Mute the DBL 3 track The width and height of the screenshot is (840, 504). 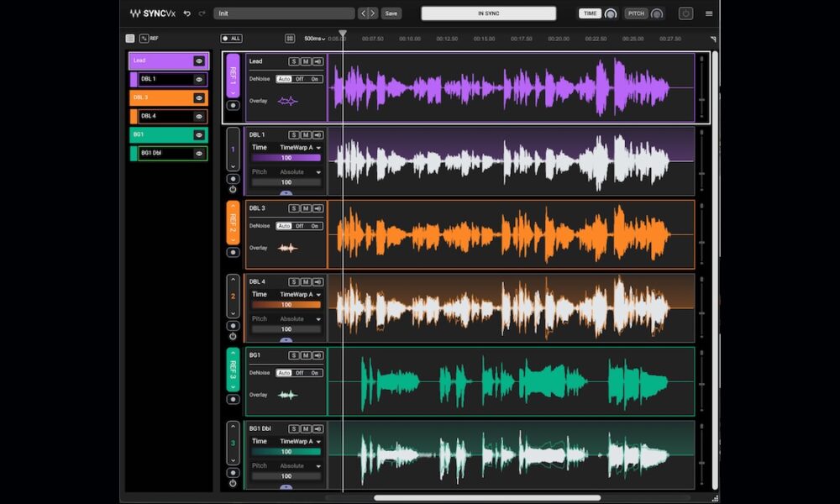point(306,207)
